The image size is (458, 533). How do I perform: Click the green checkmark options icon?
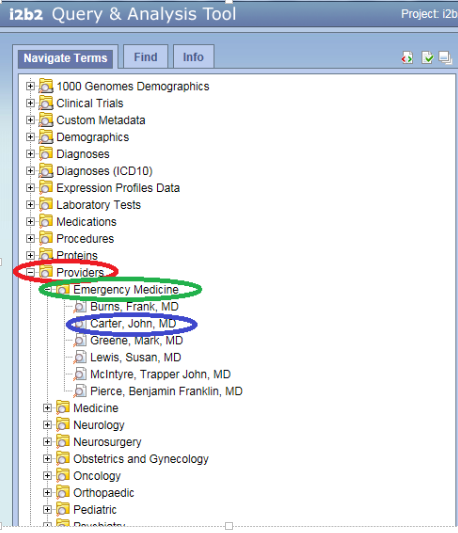427,58
